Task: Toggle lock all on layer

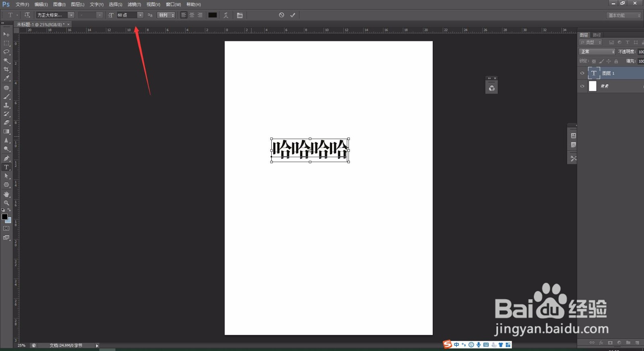Action: click(x=616, y=61)
